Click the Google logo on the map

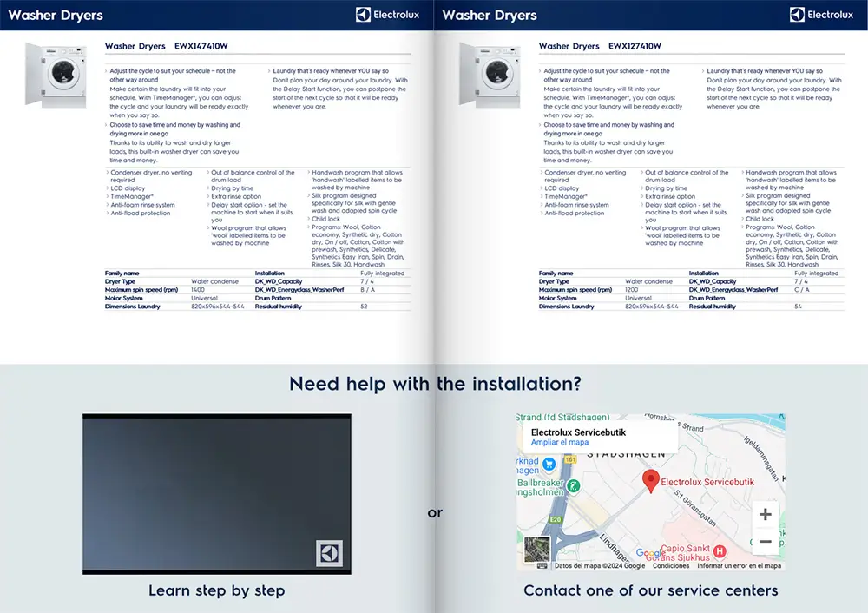[x=650, y=552]
